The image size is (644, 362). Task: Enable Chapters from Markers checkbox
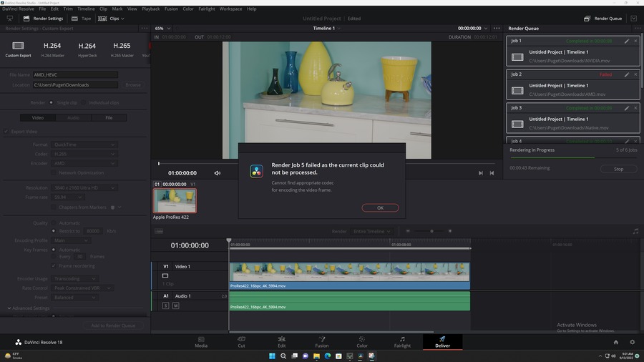[54, 207]
